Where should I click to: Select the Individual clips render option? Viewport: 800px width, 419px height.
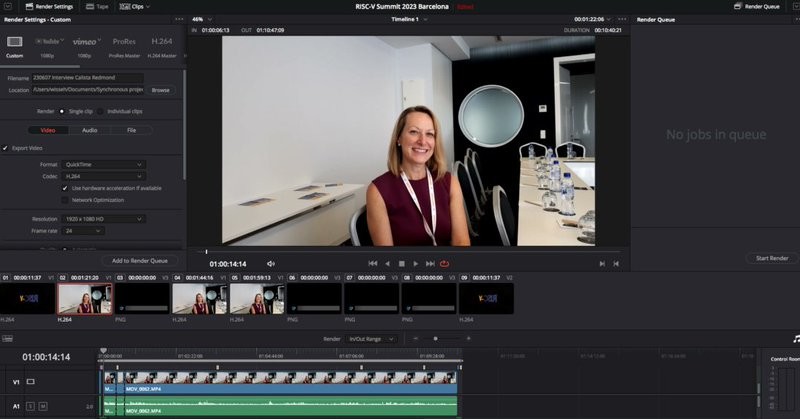pos(102,111)
